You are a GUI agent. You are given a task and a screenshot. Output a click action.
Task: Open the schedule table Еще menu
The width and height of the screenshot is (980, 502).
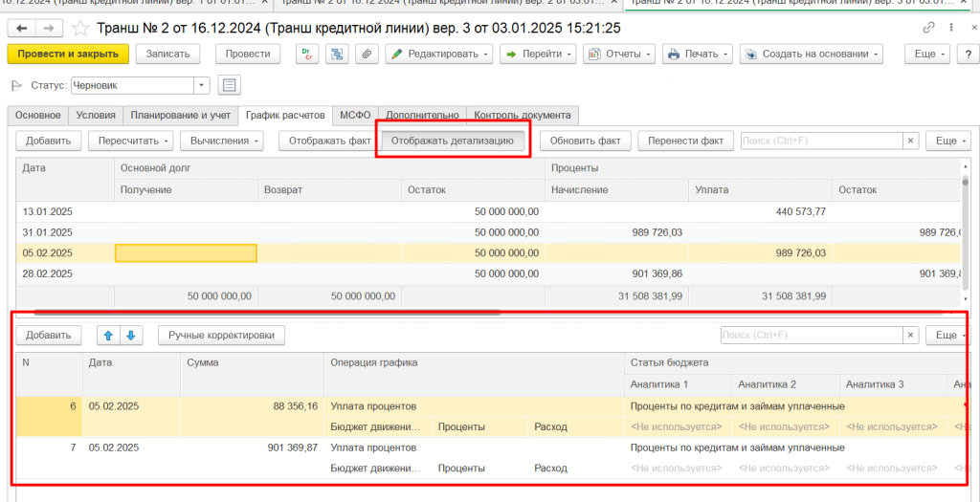948,141
